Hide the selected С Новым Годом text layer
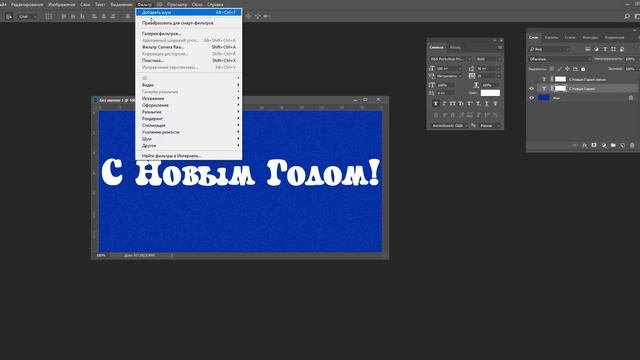Screen dimensions: 640x360 531,89
